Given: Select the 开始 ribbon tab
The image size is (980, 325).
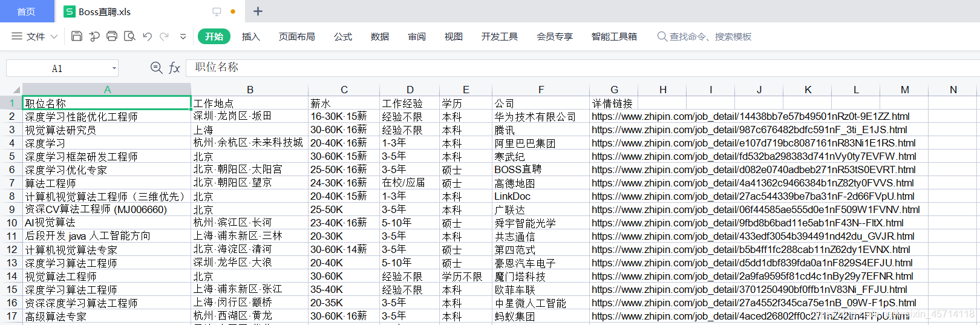Looking at the screenshot, I should 214,36.
